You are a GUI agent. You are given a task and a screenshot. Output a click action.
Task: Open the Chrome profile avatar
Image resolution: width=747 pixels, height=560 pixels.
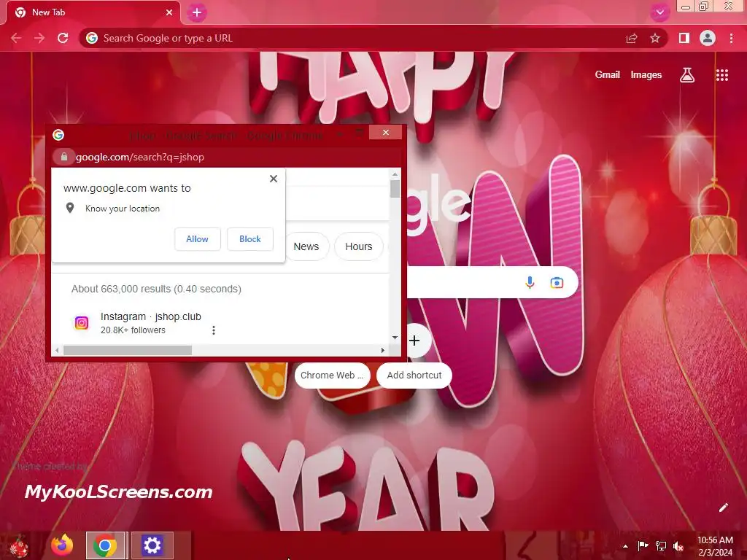(x=708, y=38)
